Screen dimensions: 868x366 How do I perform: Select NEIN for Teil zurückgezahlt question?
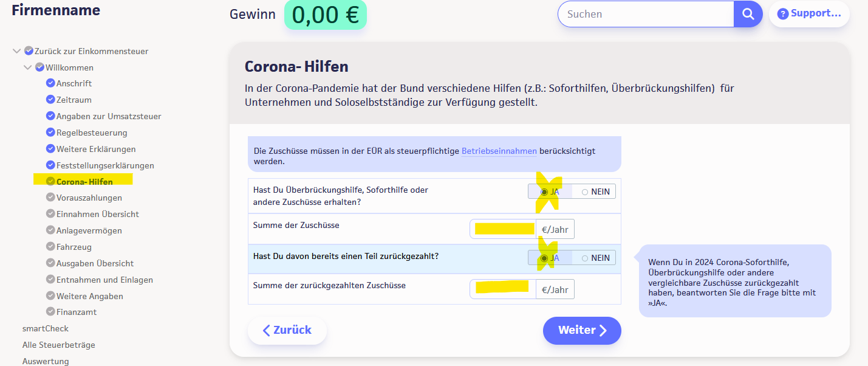(585, 258)
